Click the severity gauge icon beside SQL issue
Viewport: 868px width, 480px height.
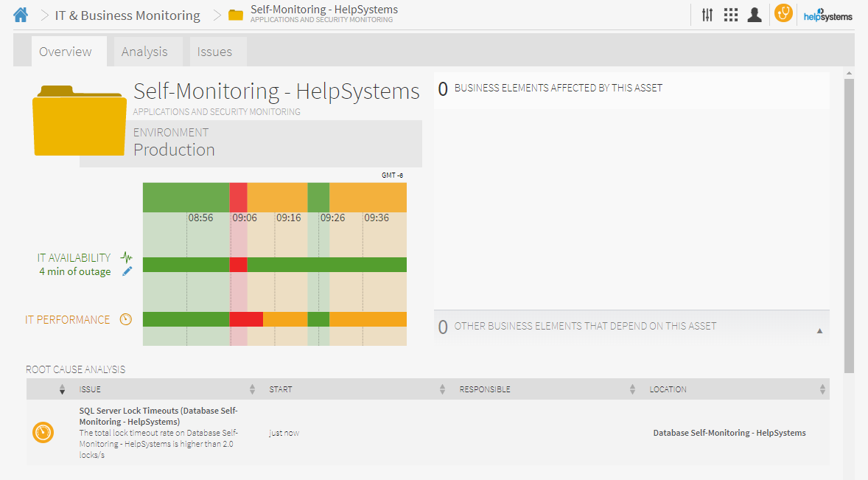point(43,432)
